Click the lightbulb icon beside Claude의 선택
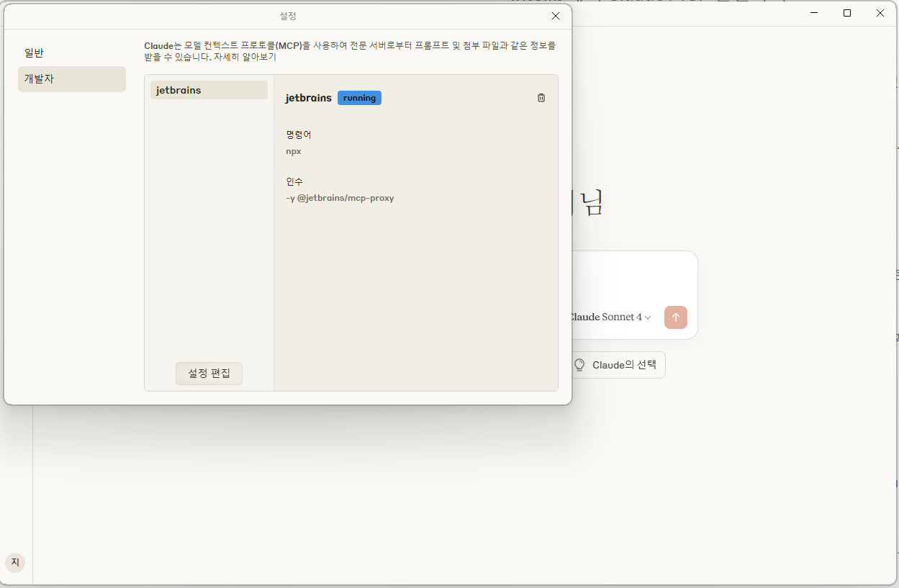The width and height of the screenshot is (899, 588). 579,365
